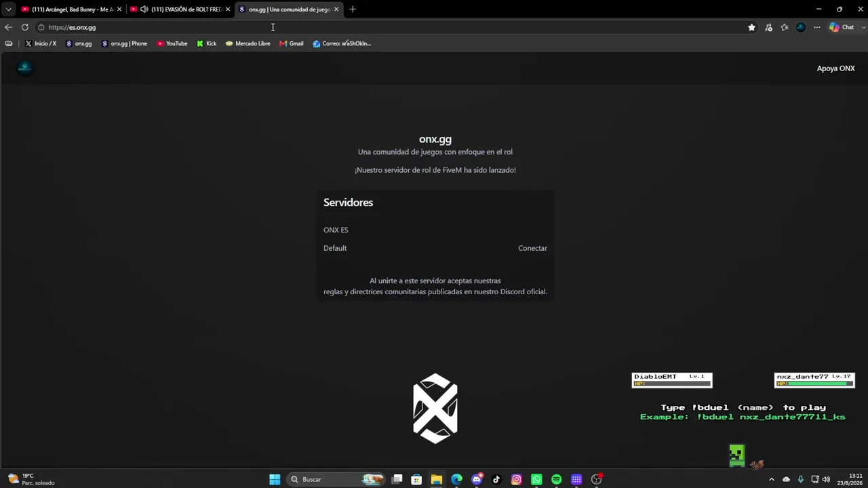
Task: Click the microphone tray icon
Action: (x=801, y=479)
